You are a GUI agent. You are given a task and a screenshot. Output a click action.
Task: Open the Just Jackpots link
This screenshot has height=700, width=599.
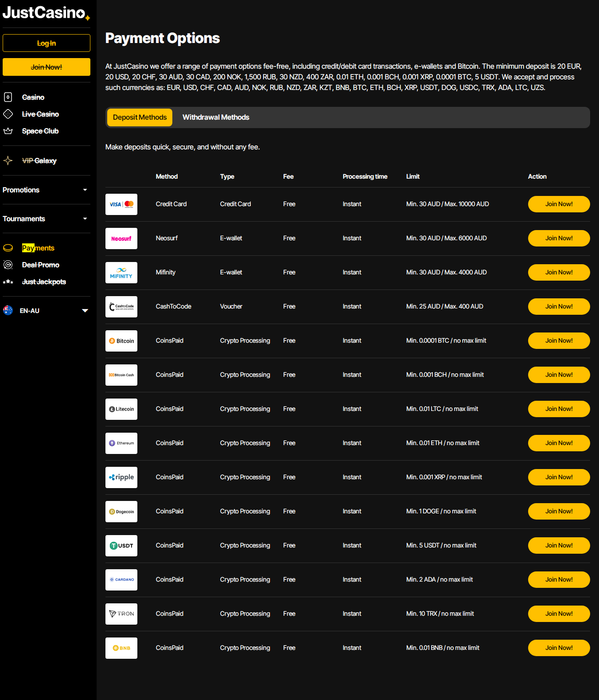[44, 282]
